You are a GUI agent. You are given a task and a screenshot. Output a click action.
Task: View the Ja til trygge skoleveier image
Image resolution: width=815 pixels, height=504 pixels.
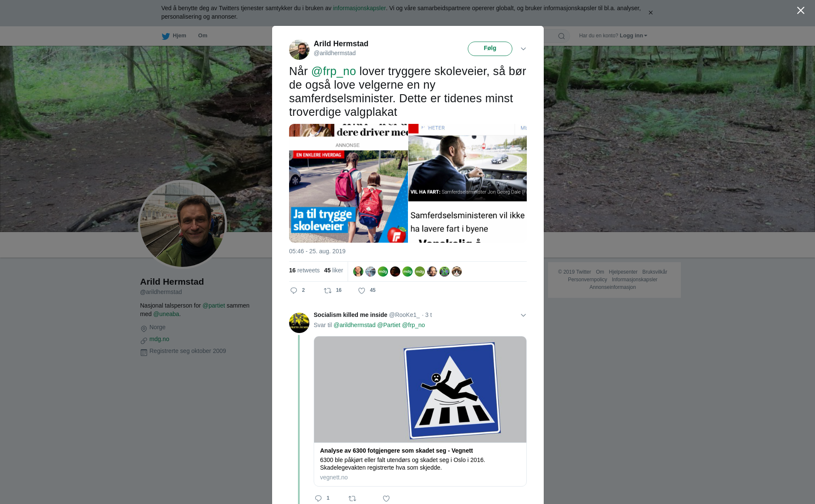pyautogui.click(x=348, y=183)
